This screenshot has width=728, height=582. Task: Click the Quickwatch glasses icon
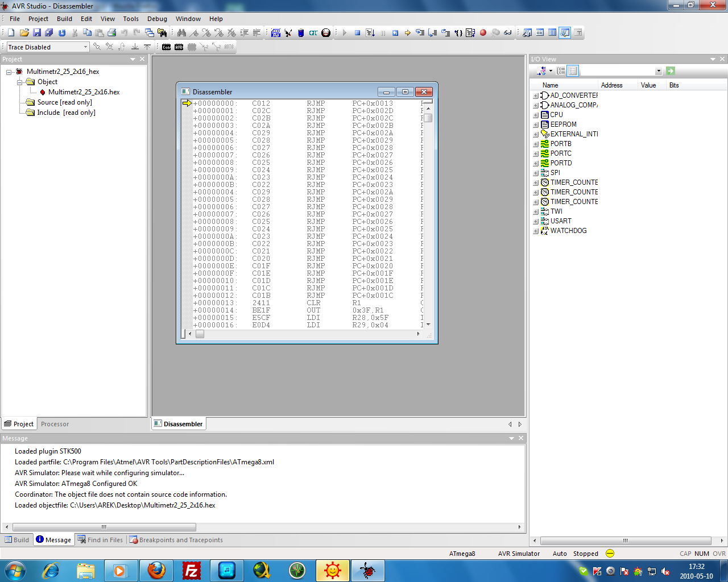point(508,33)
